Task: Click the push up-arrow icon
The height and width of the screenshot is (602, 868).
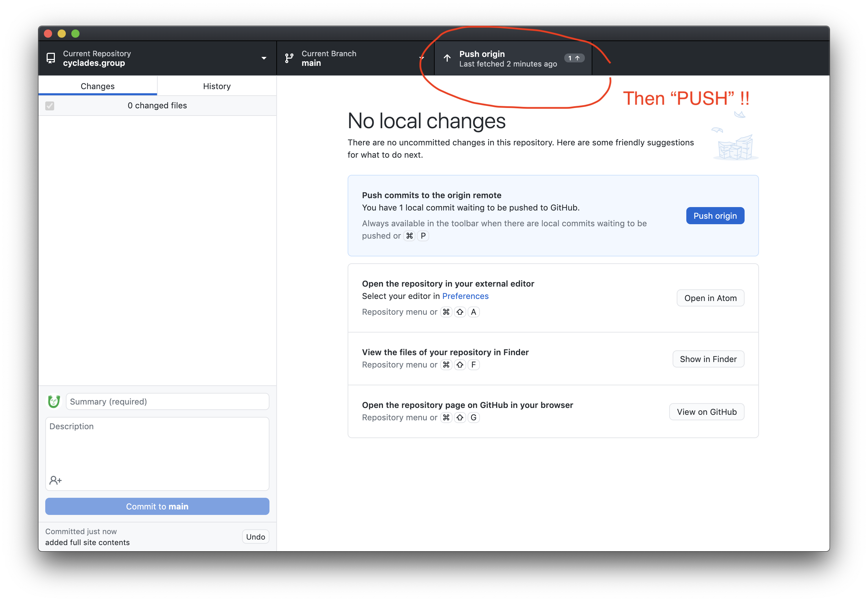Action: 447,58
